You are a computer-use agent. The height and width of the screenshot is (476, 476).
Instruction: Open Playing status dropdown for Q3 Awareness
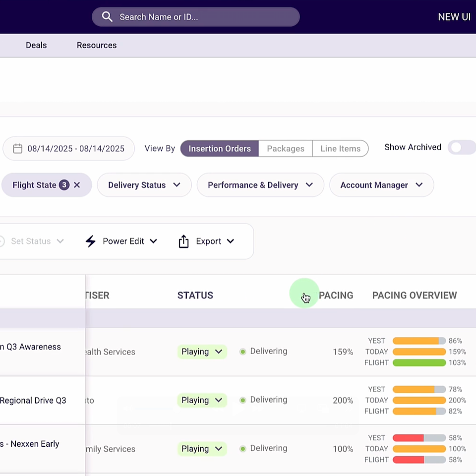202,352
